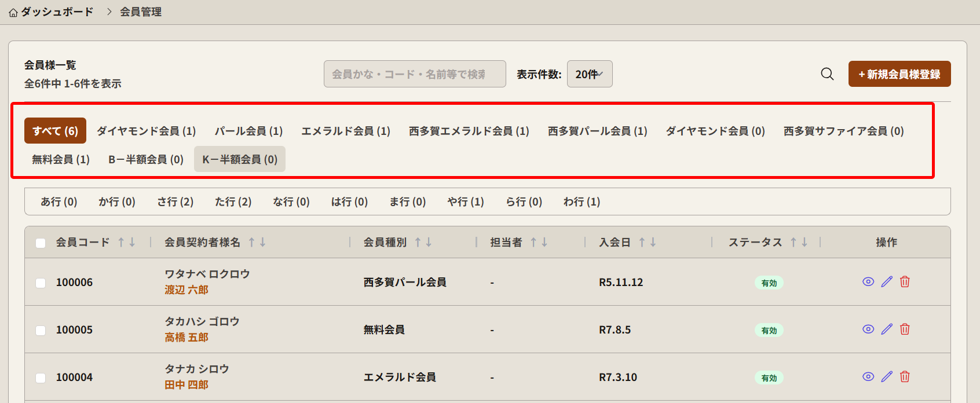Sort 入会日 column with sort arrows
This screenshot has width=980, height=403.
647,243
